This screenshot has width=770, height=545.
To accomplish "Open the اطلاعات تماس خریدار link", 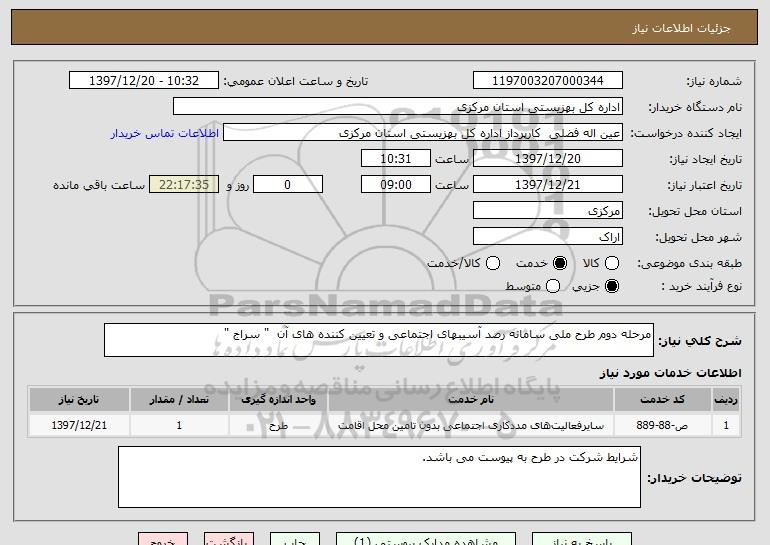I will tap(165, 133).
